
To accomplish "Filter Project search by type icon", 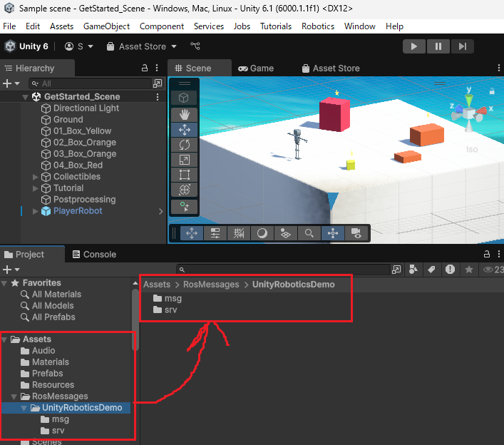I will click(413, 270).
